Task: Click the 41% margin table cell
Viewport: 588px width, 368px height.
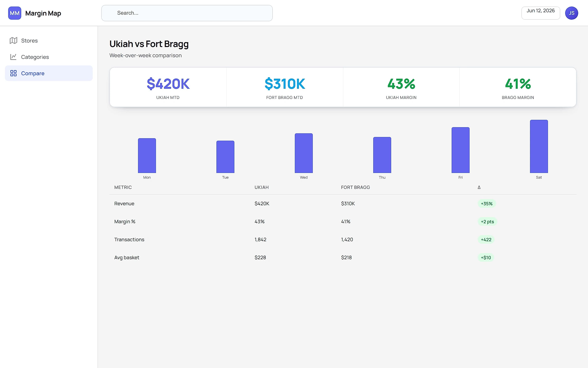Action: point(345,221)
